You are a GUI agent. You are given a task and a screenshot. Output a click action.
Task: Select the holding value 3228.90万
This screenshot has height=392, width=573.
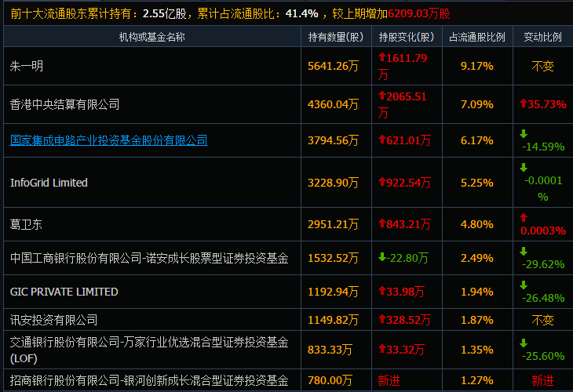point(333,183)
